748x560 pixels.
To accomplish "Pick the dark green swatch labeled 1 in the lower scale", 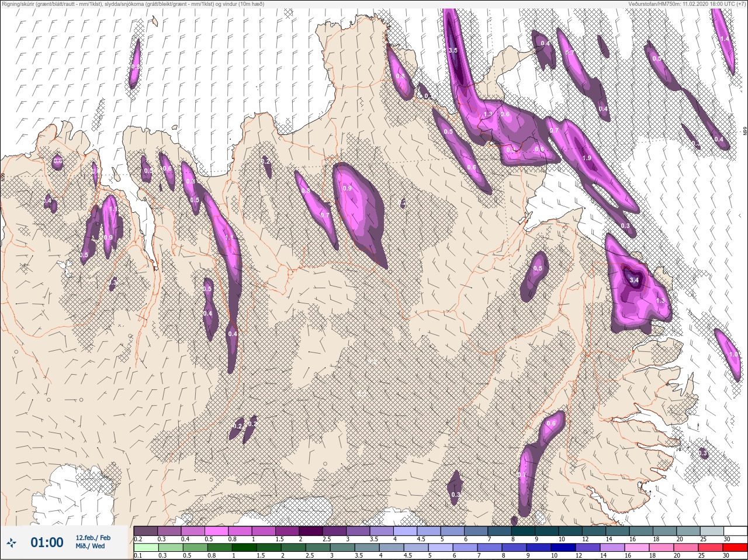I will pos(244,548).
